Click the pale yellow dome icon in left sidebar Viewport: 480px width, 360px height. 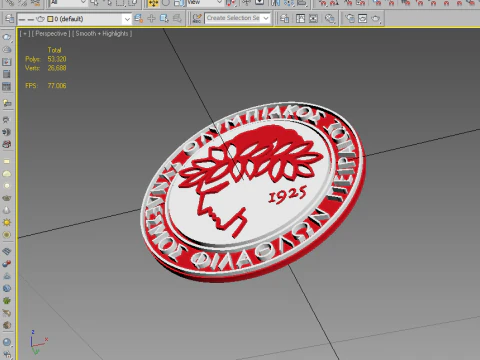7,174
